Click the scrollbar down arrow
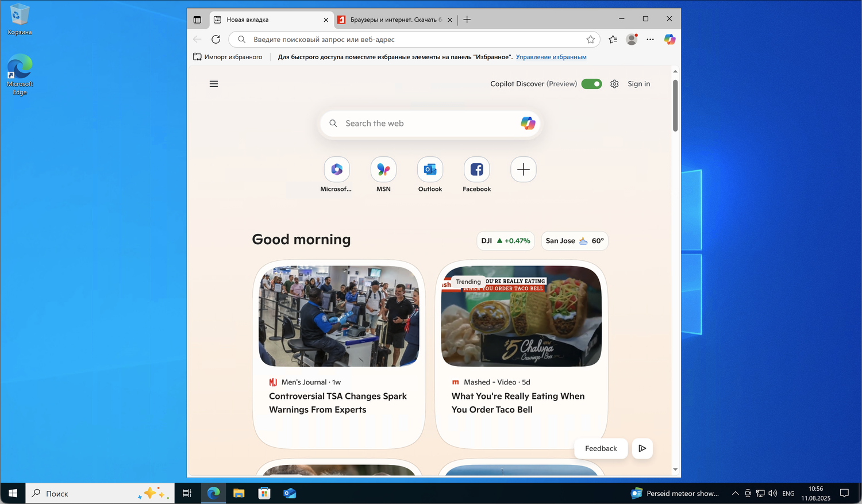The height and width of the screenshot is (504, 862). (675, 470)
